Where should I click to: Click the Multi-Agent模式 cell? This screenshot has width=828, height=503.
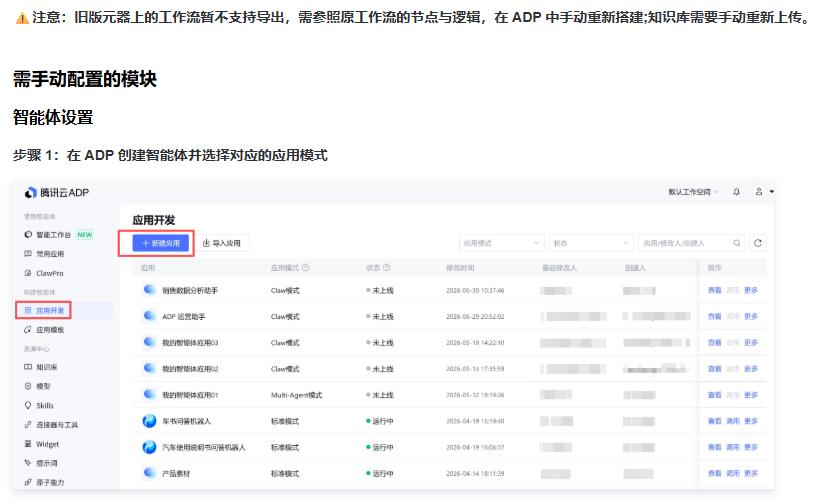click(296, 395)
